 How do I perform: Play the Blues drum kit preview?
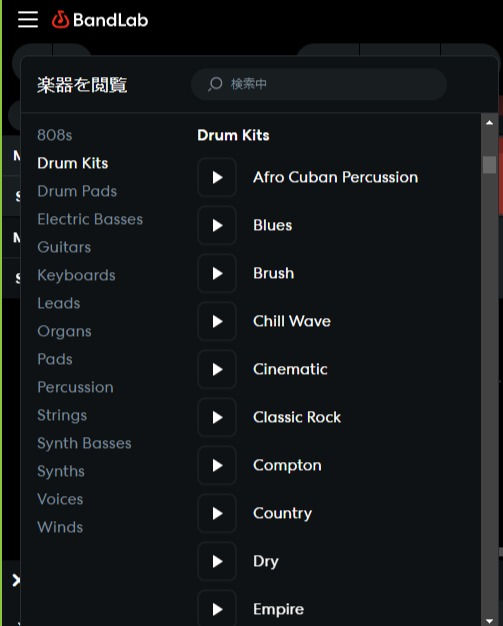[217, 225]
